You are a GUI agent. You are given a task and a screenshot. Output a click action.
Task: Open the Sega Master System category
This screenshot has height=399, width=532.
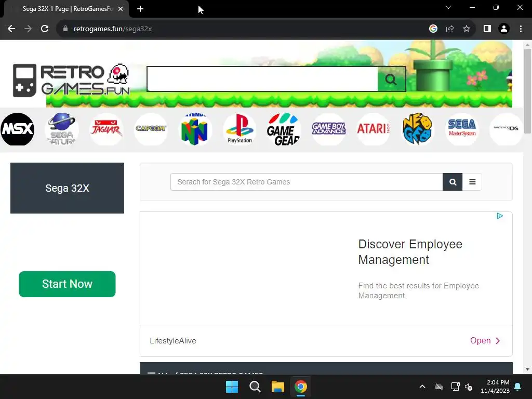click(x=462, y=129)
